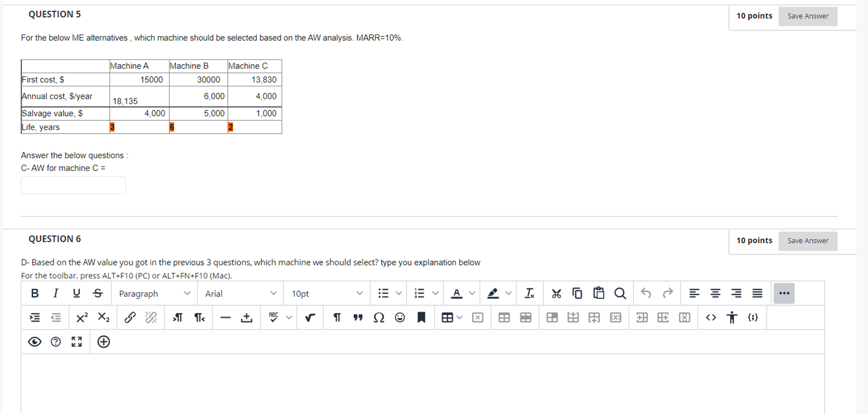Viewport: 868px width, 414px height.
Task: Show invisible paragraph marks
Action: point(337,318)
